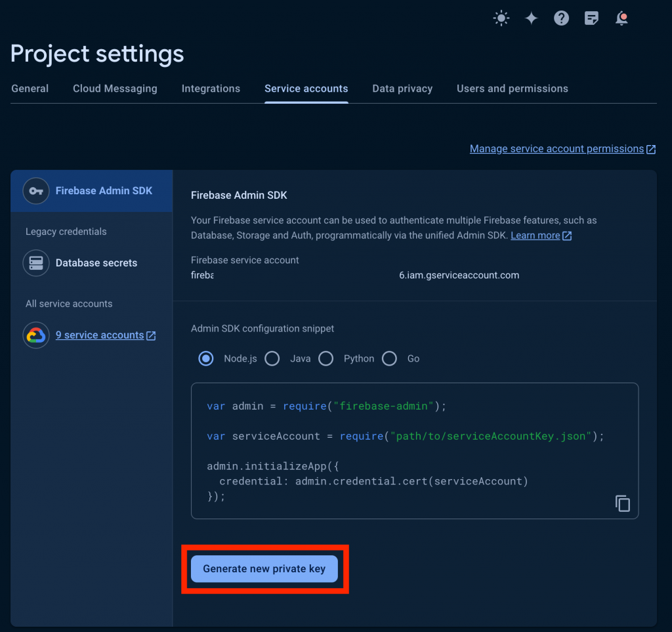Click external-link icon beside Manage service account permissions

click(x=651, y=149)
